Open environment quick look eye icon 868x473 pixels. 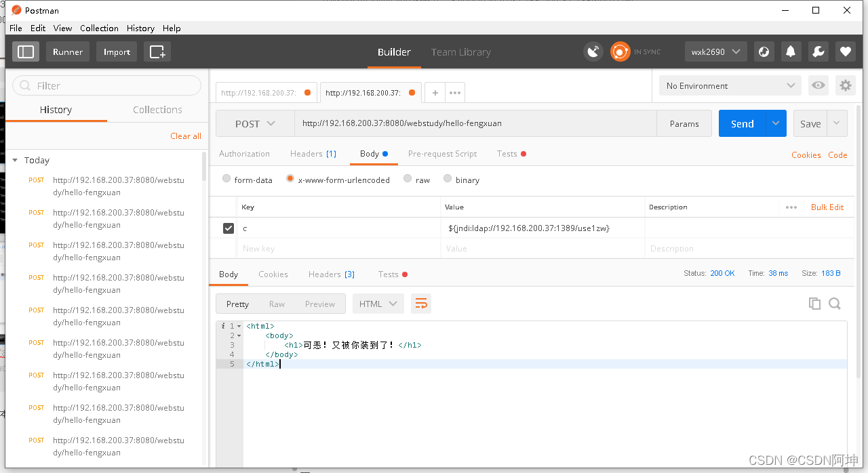818,85
